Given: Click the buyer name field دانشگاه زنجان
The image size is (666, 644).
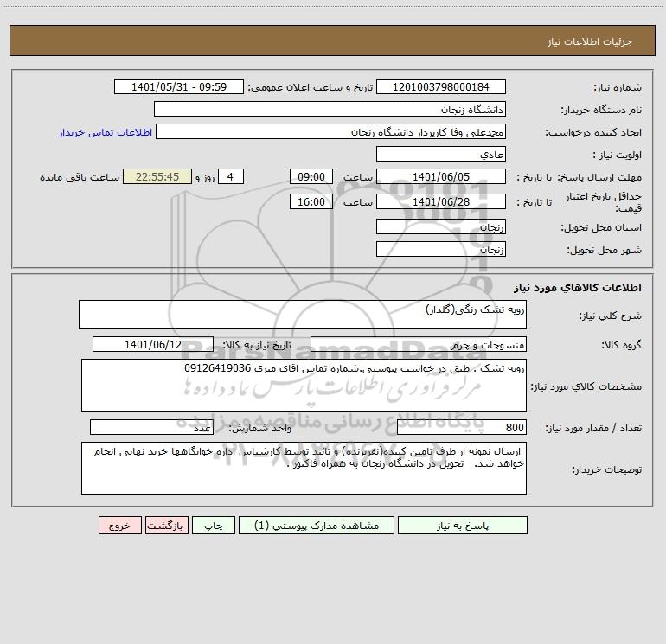Looking at the screenshot, I should (330, 109).
